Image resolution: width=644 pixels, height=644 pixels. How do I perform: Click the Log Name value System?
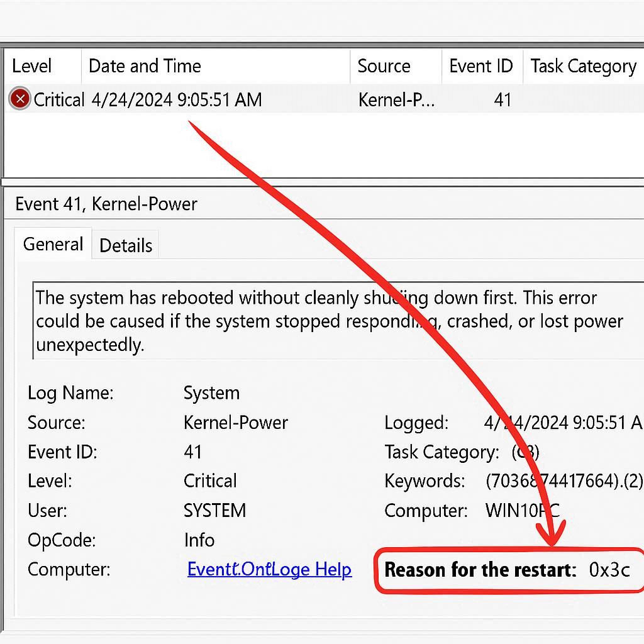click(211, 393)
